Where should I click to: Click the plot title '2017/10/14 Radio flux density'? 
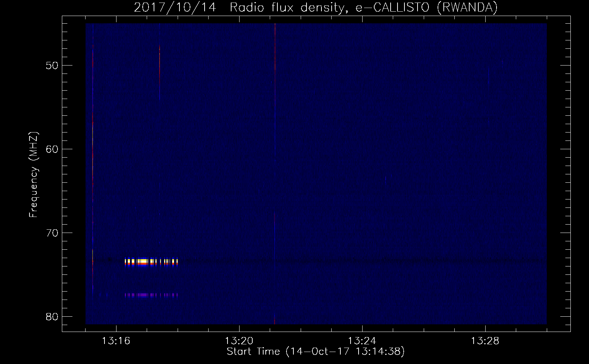(239, 7)
